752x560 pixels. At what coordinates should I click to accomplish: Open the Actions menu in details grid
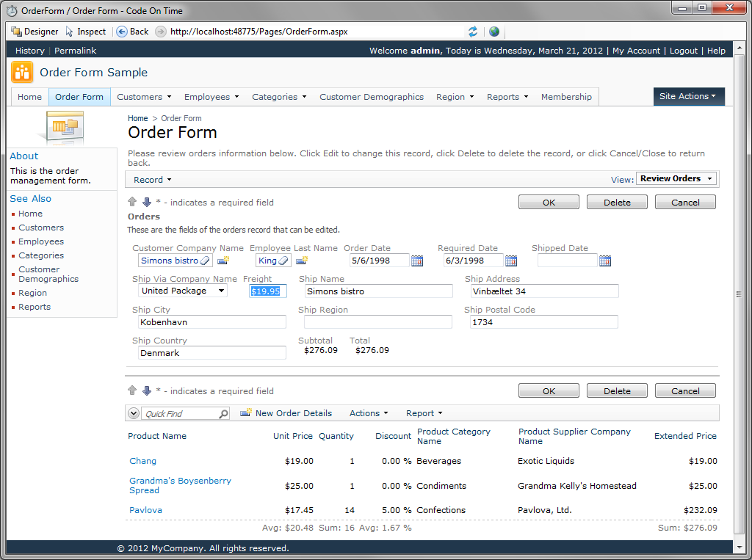tap(369, 413)
